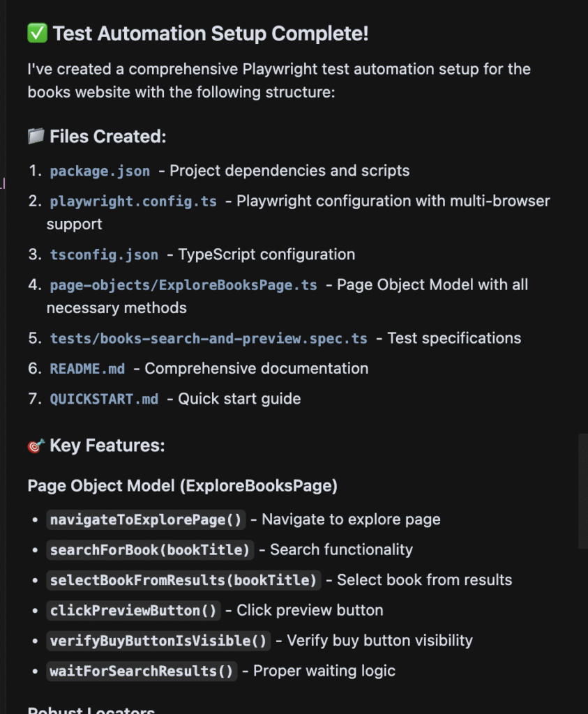
Task: Click the verifyBuyButtonIsVisible() code snippet
Action: pos(158,640)
